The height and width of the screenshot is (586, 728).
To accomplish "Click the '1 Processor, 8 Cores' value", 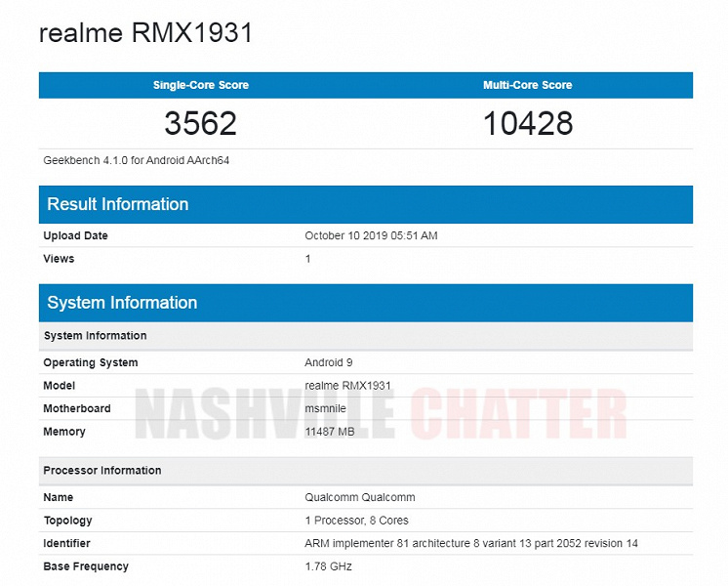I will click(356, 521).
